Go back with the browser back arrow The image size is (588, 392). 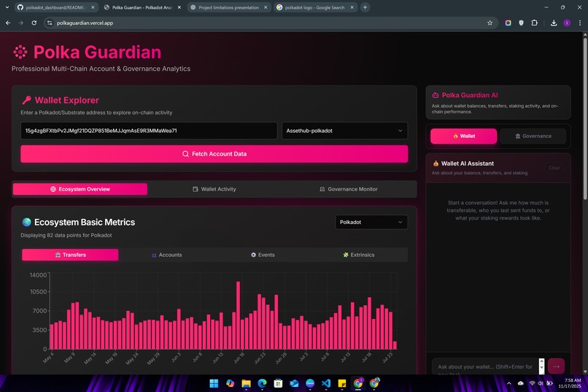[x=8, y=23]
